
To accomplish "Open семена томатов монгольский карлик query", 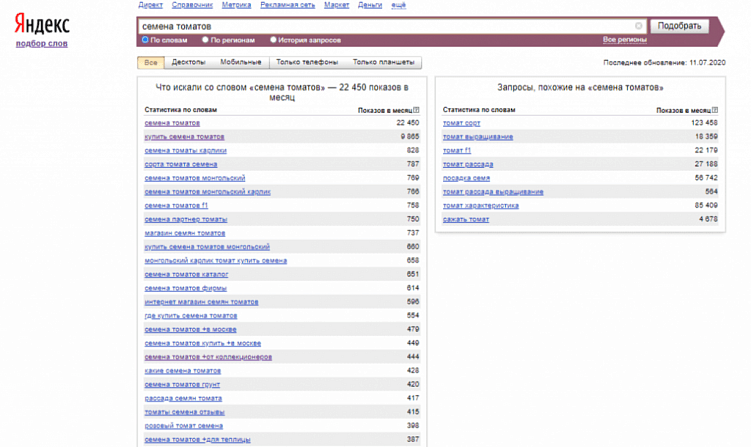I will 207,192.
